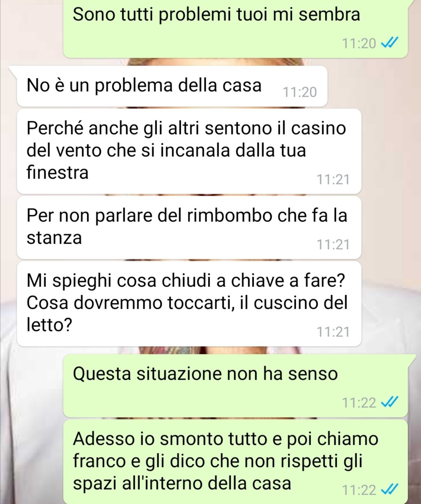Tap the 'Per non parlare del rimbombo' bubble

click(x=189, y=228)
